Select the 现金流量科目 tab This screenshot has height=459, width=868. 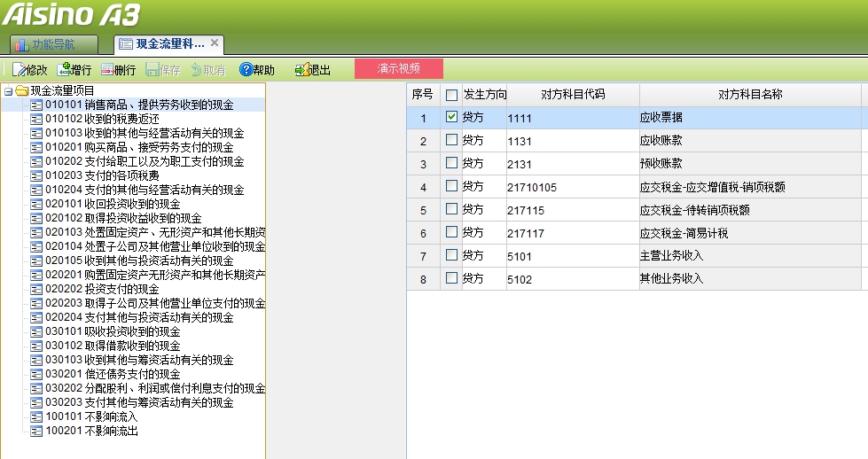pyautogui.click(x=161, y=43)
